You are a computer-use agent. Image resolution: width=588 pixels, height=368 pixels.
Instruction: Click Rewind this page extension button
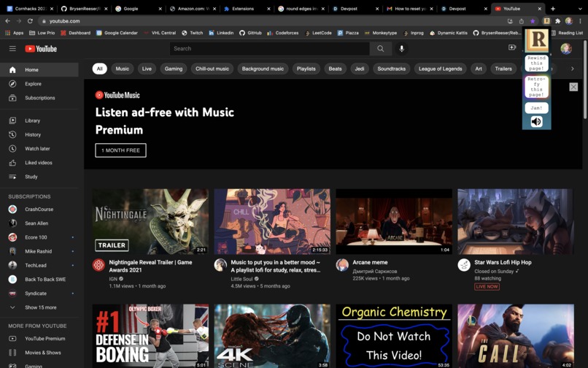point(537,64)
